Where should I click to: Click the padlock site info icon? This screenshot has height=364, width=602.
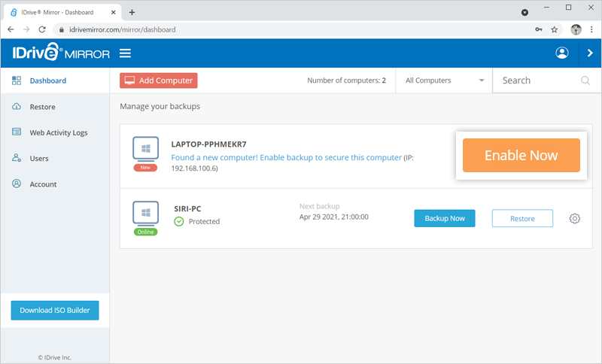(x=62, y=29)
